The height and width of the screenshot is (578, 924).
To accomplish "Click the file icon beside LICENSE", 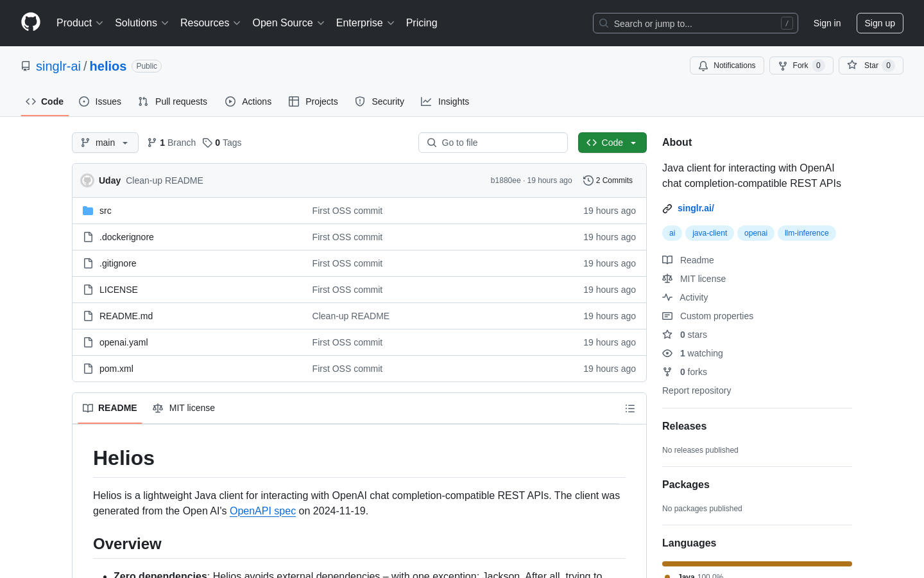I will 88,290.
